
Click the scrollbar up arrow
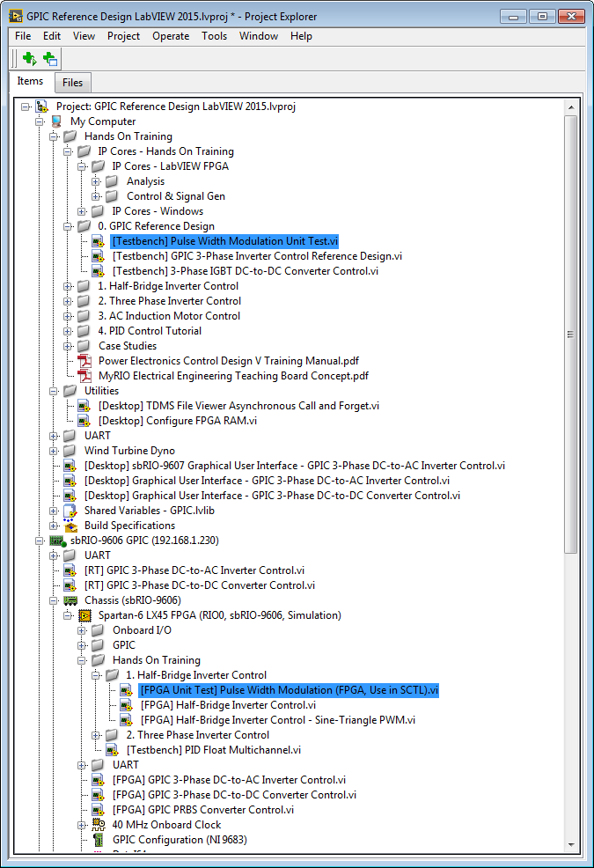571,107
